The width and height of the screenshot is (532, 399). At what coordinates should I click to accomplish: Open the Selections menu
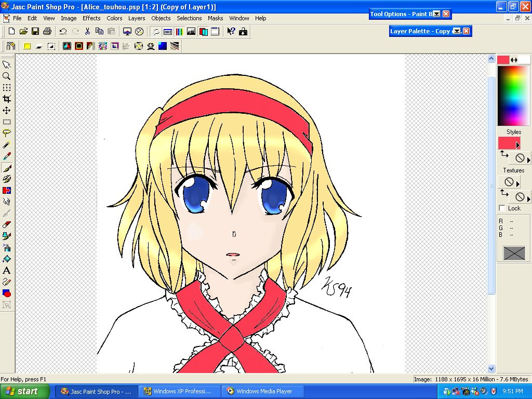tap(189, 18)
